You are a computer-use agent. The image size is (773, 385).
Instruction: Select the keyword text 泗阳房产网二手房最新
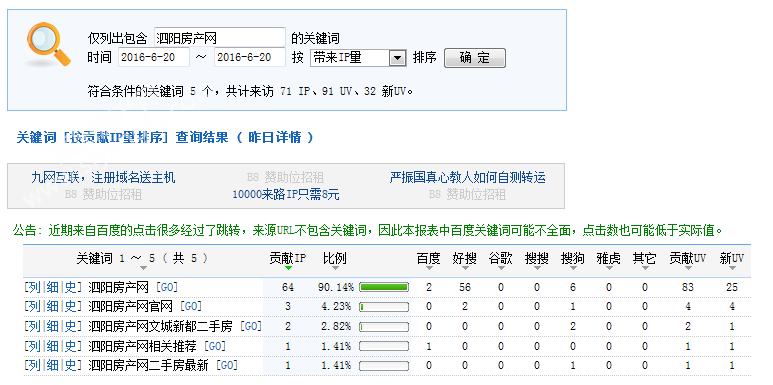click(x=148, y=365)
